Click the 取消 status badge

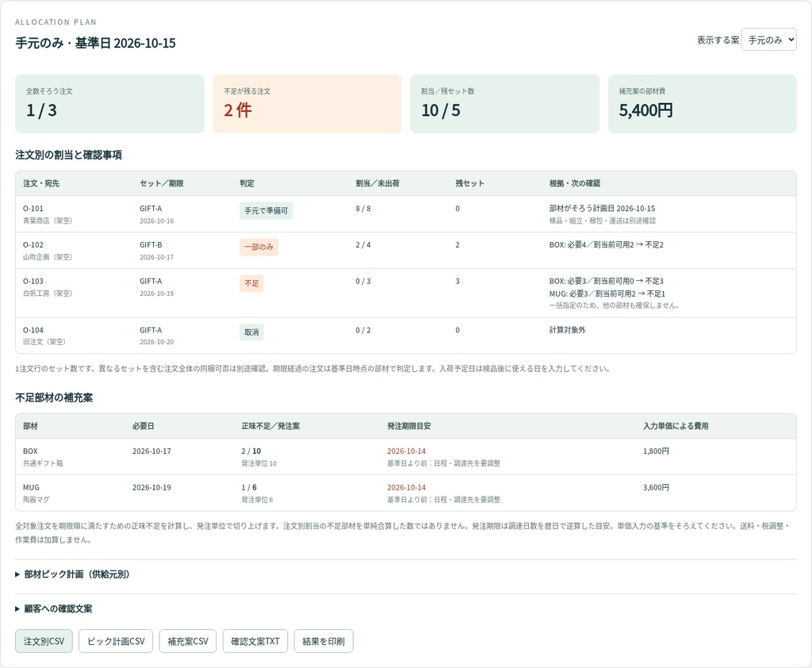pos(251,332)
